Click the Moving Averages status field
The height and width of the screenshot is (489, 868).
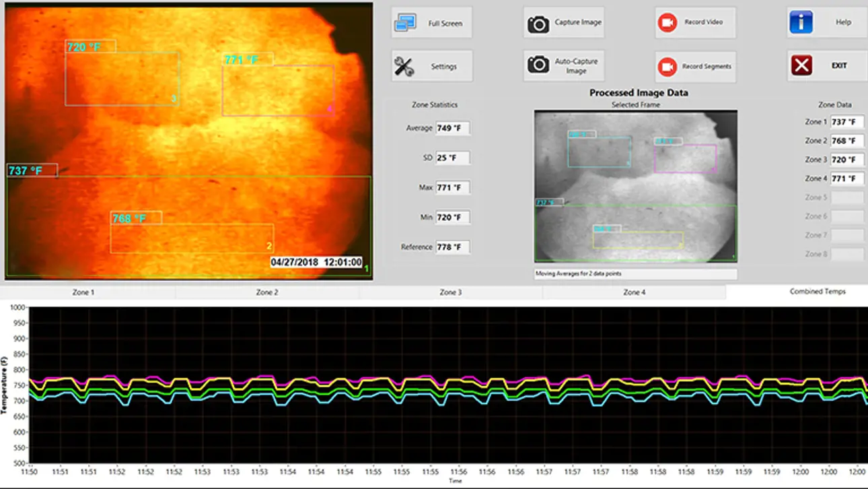coord(635,274)
